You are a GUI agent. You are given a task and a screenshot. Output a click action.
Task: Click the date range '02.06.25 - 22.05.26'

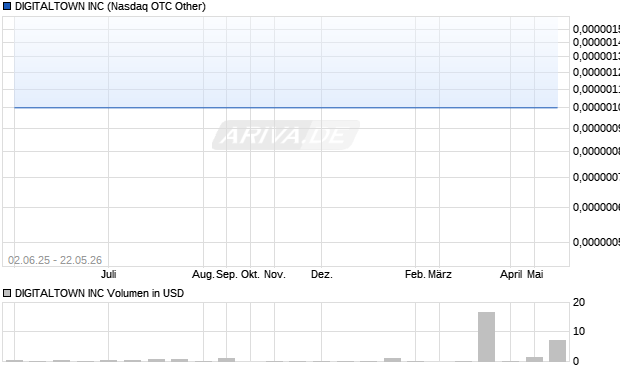pyautogui.click(x=55, y=260)
